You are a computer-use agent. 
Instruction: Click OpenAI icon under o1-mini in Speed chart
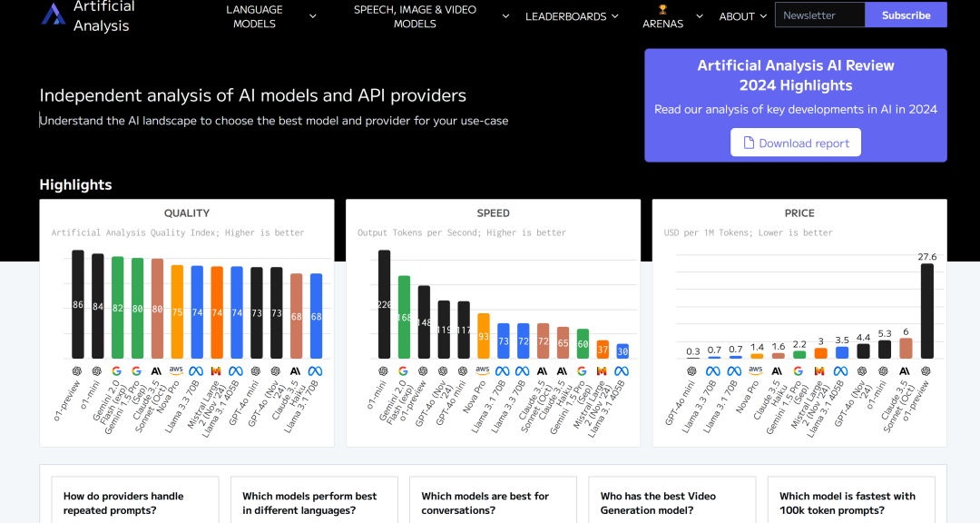coord(383,371)
